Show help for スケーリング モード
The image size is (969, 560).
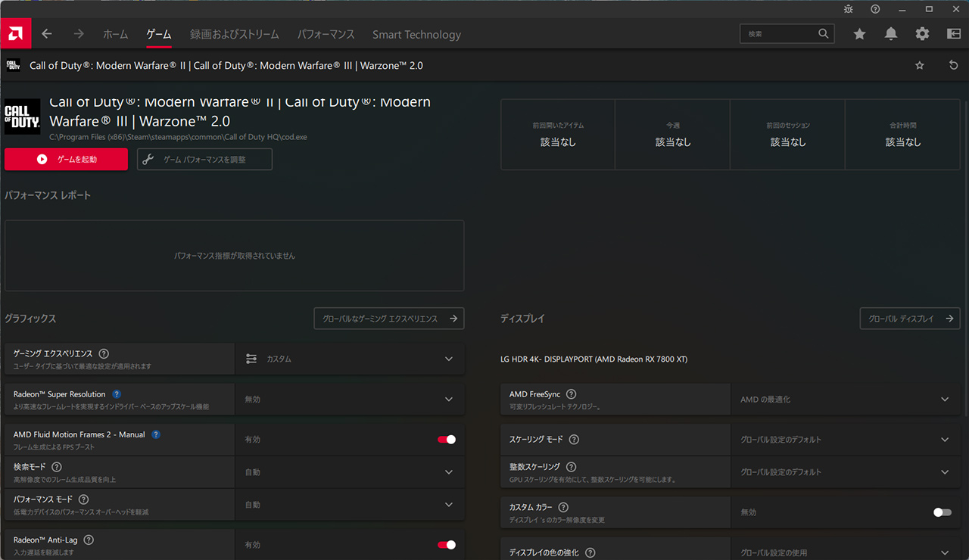point(574,440)
